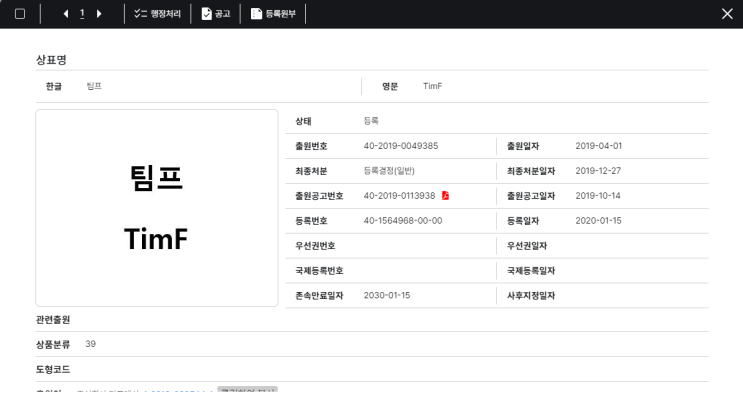Click the goods classification value 39
Image resolution: width=743 pixels, height=396 pixels.
tap(91, 344)
